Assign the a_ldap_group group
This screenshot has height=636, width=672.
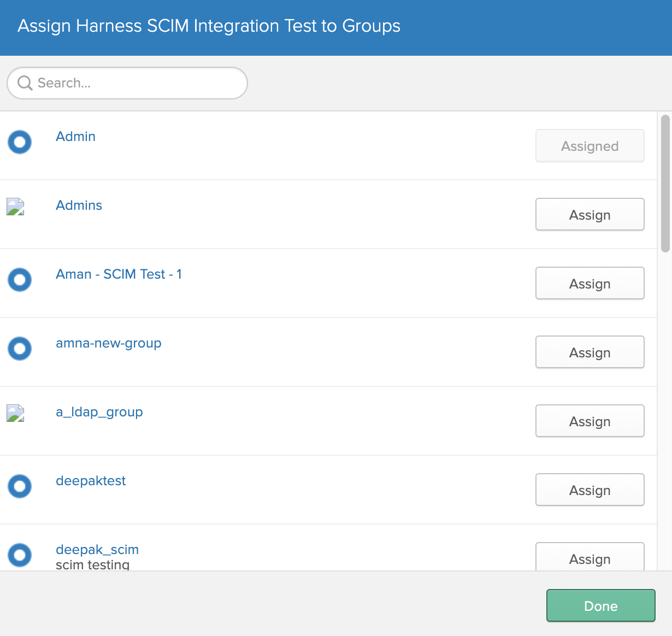point(590,421)
